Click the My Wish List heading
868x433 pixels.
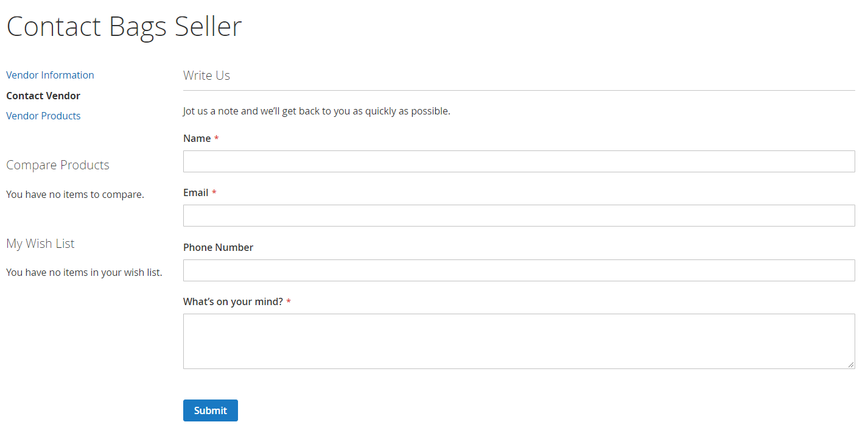[40, 244]
